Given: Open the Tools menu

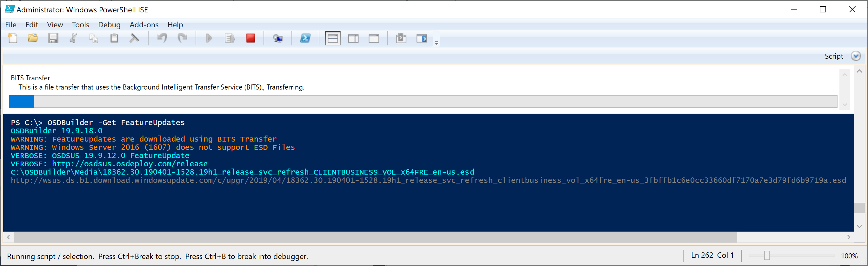Looking at the screenshot, I should point(81,24).
